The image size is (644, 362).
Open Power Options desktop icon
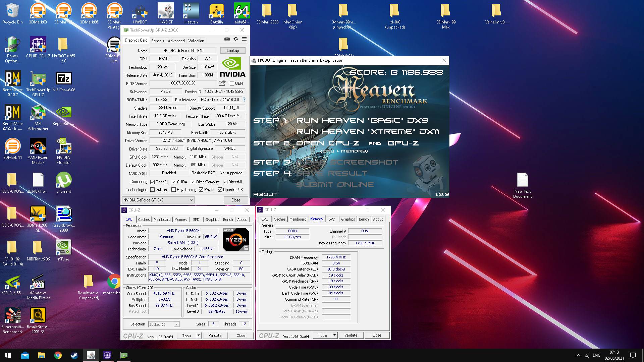tap(12, 50)
